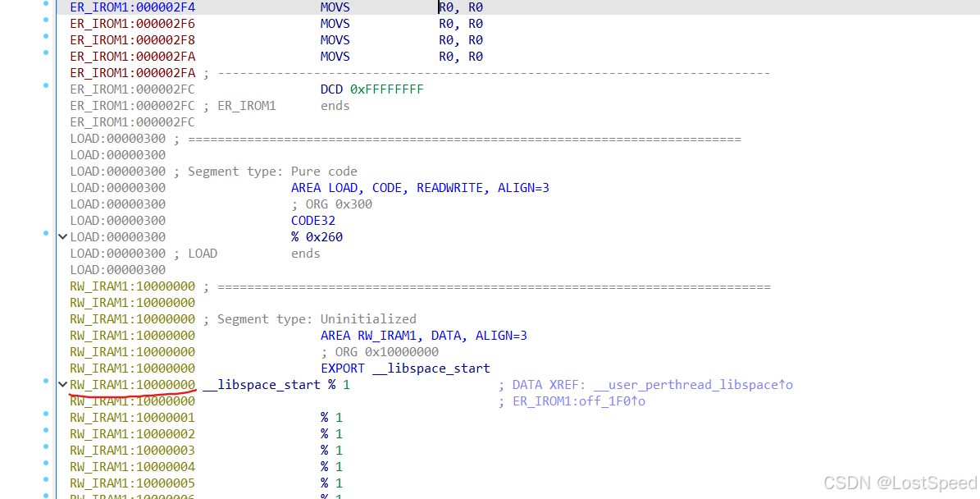The height and width of the screenshot is (499, 980).
Task: Select address ER_IROM1:000002F4
Action: tap(133, 7)
